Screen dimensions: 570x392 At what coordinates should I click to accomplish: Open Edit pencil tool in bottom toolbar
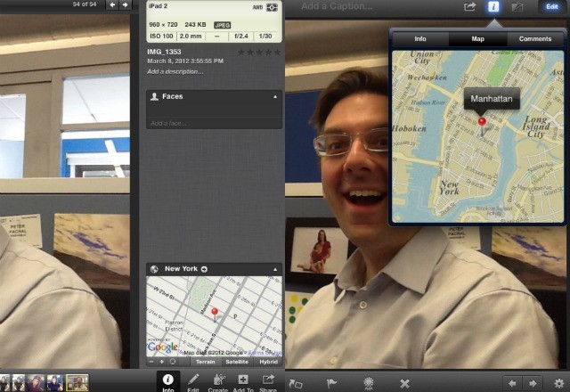click(x=193, y=382)
